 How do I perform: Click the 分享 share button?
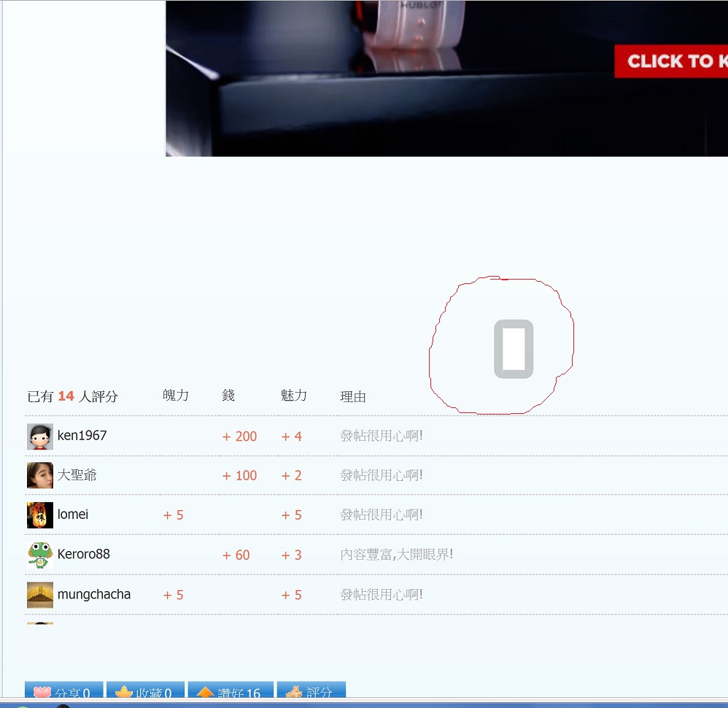(x=63, y=693)
